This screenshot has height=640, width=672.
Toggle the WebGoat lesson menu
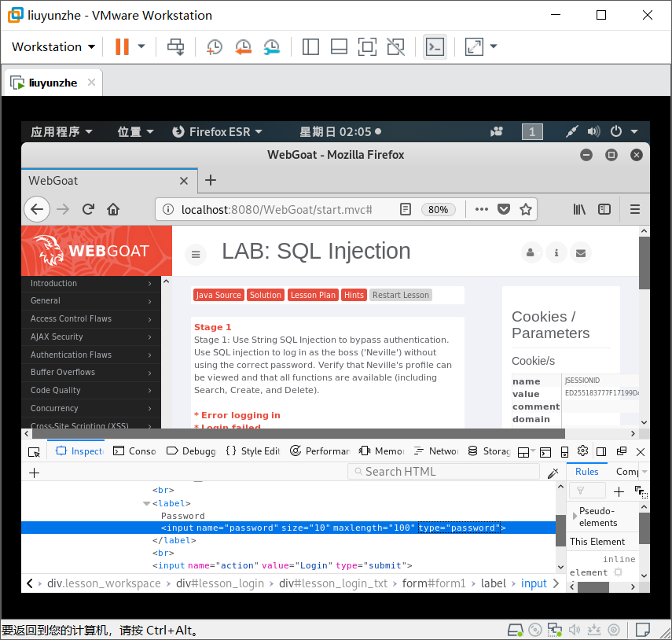coord(196,254)
